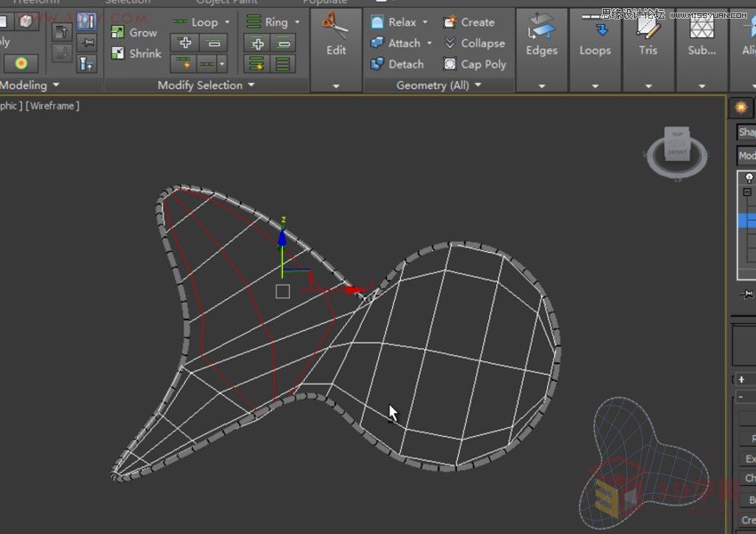Open the Attach dropdown arrow

click(429, 43)
